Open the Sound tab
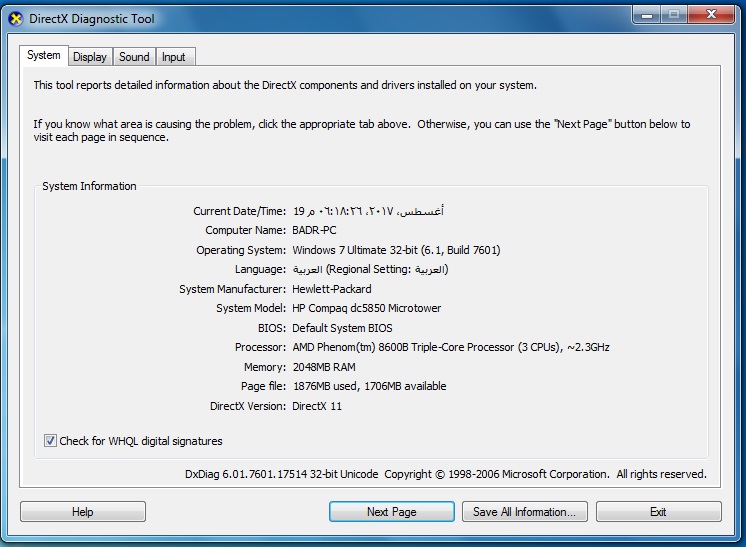746x549 pixels. click(134, 57)
